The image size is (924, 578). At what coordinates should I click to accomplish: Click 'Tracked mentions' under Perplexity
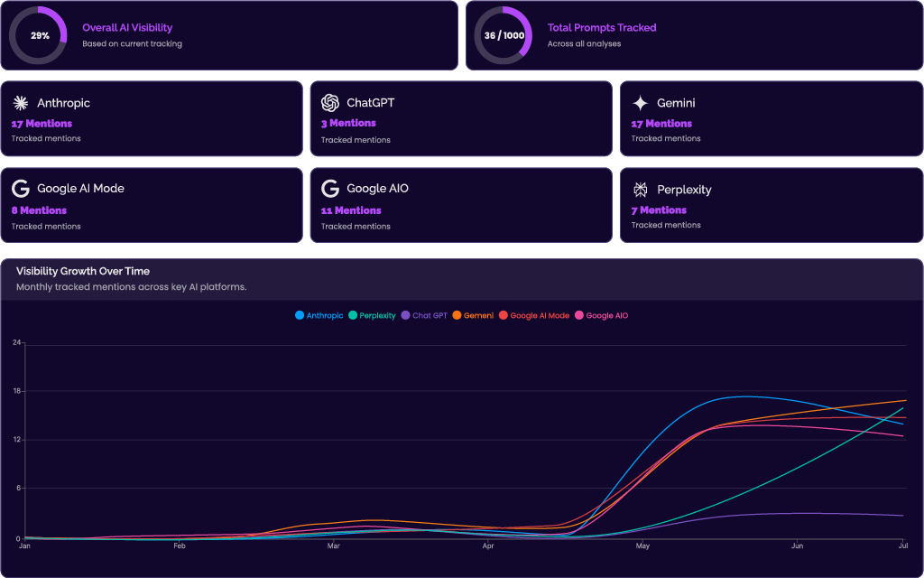click(666, 225)
